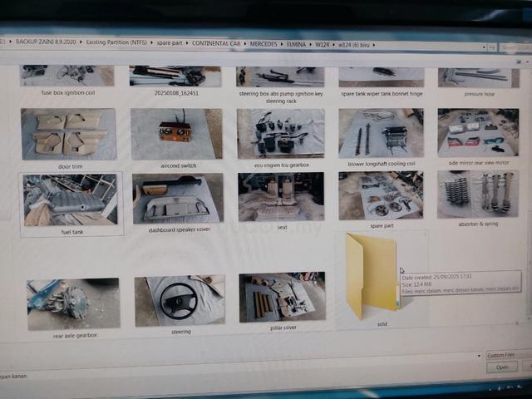Select the 'spare part' image thumbnail
This screenshot has width=532, height=399.
click(x=381, y=195)
